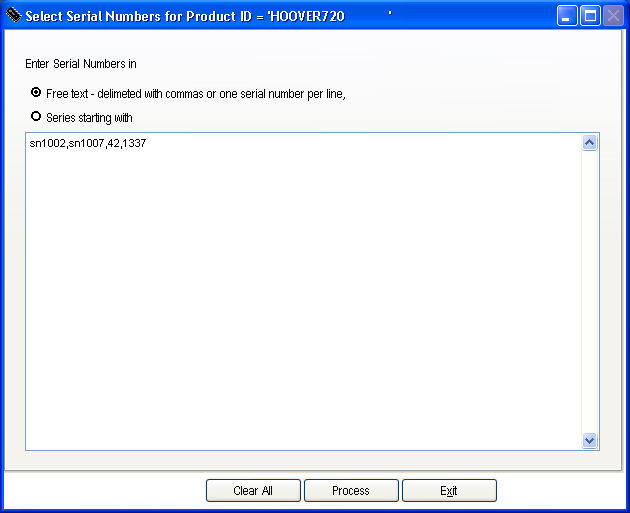Maximize the Select Serial Numbers window
630x513 pixels.
click(x=590, y=16)
